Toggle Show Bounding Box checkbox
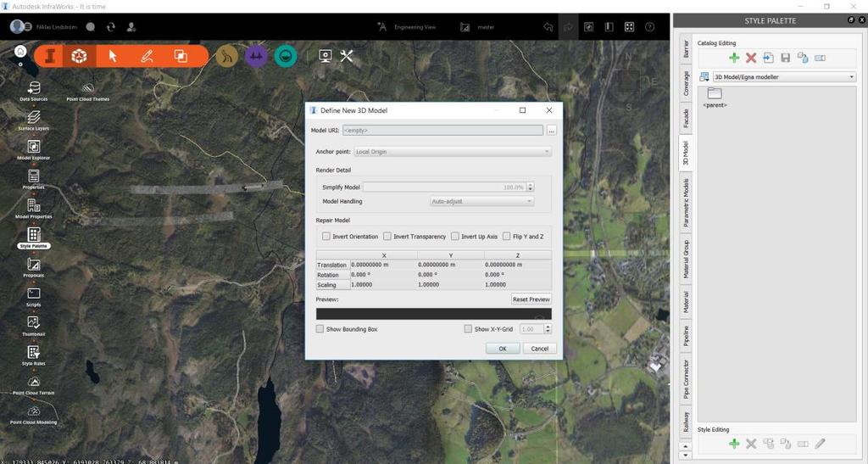 [x=320, y=329]
